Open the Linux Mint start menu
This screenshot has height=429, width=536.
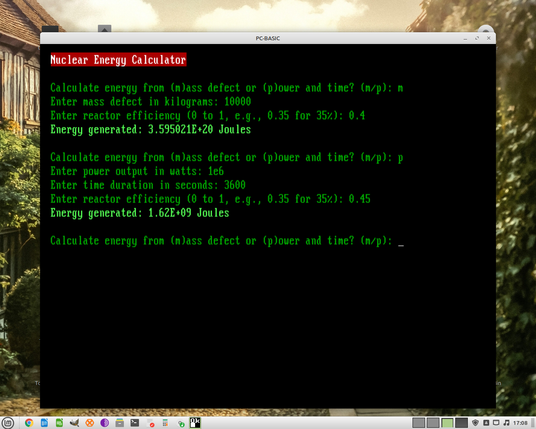pyautogui.click(x=8, y=423)
